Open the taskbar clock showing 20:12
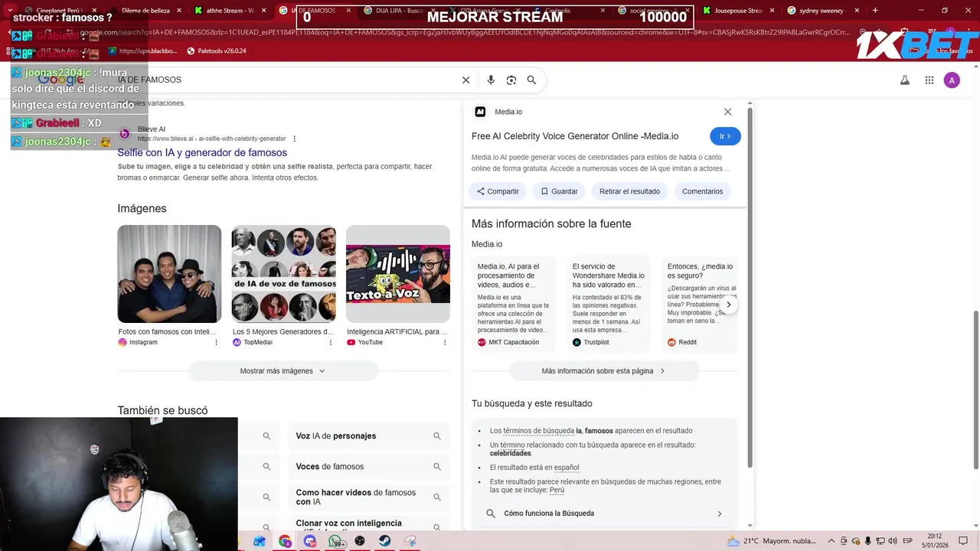Image resolution: width=980 pixels, height=551 pixels. (x=935, y=541)
